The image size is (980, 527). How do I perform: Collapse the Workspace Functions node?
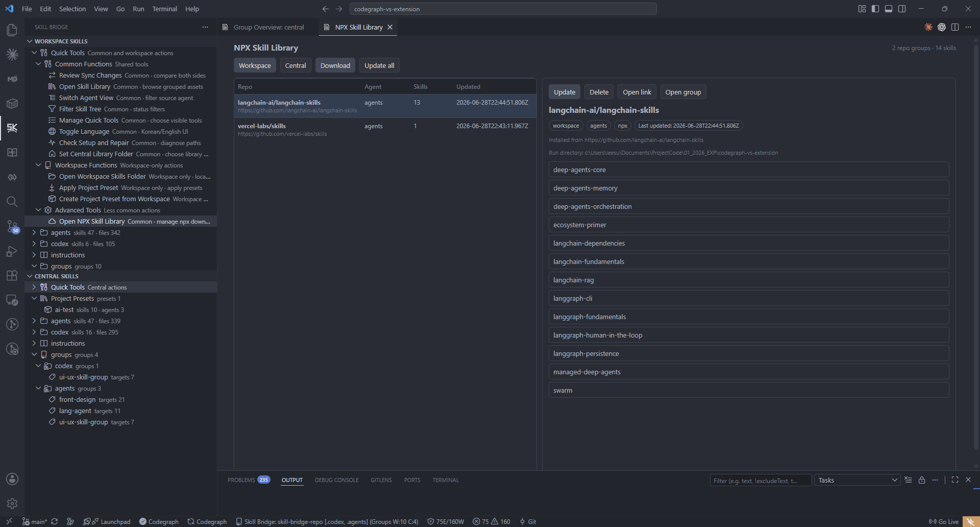[38, 165]
